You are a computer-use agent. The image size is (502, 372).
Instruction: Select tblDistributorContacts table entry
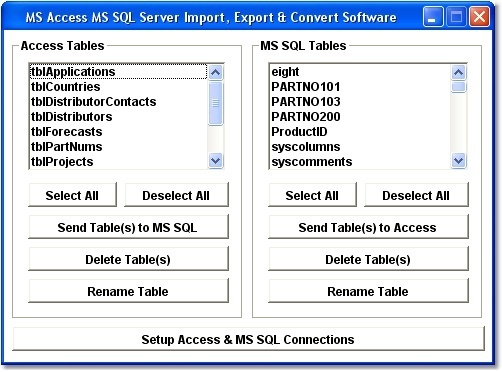click(x=118, y=102)
